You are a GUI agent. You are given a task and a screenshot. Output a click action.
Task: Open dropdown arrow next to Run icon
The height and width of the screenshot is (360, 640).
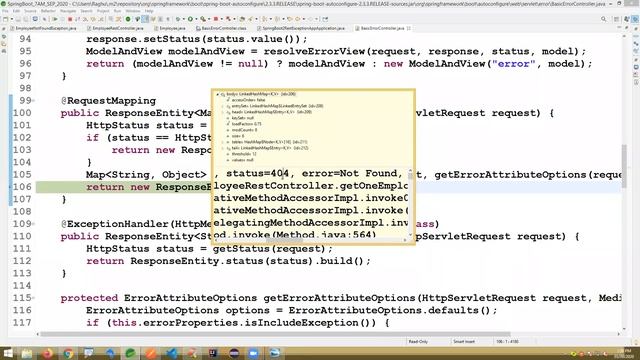(195, 19)
